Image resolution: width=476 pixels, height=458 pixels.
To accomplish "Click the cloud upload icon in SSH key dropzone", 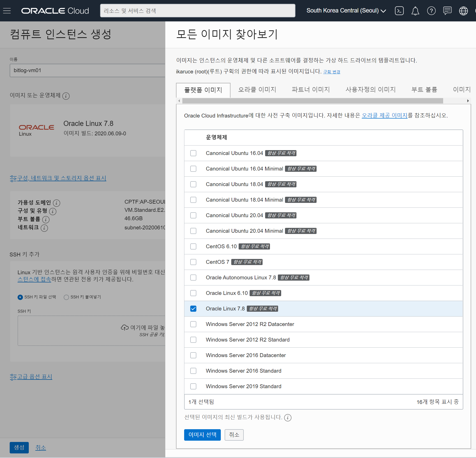I will (125, 328).
